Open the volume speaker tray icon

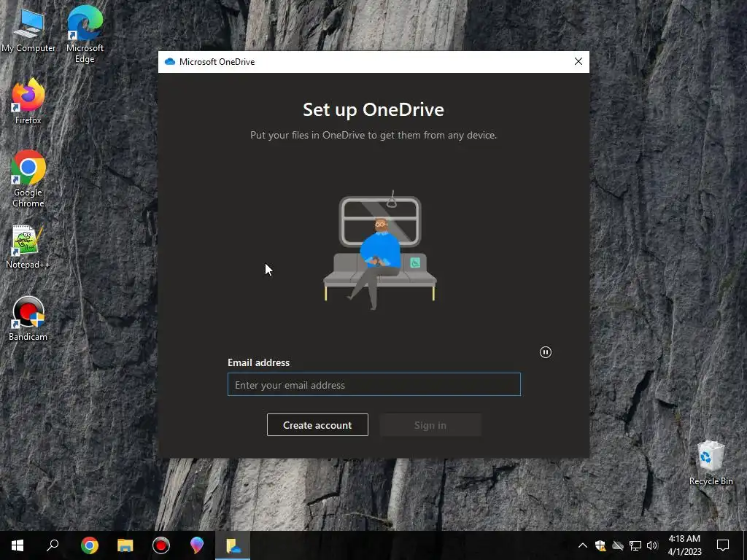click(x=652, y=545)
